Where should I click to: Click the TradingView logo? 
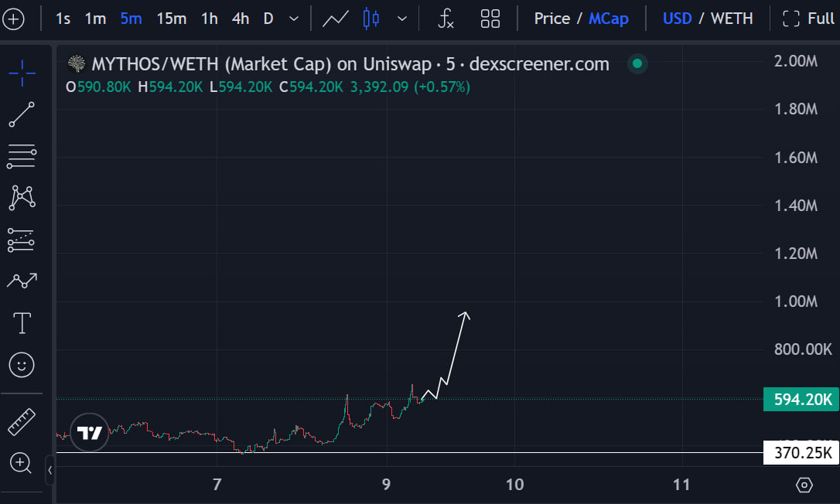(x=90, y=433)
